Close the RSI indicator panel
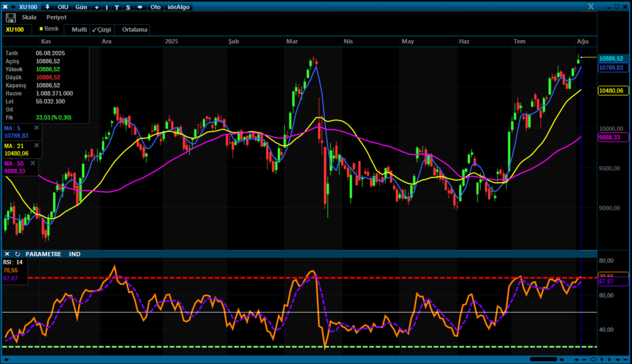632x364 pixels. pyautogui.click(x=7, y=254)
